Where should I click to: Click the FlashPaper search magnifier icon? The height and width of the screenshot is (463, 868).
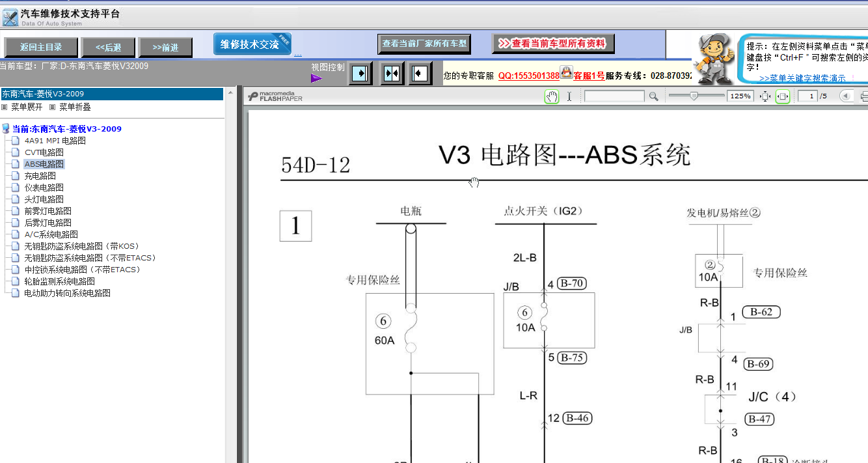tap(653, 96)
